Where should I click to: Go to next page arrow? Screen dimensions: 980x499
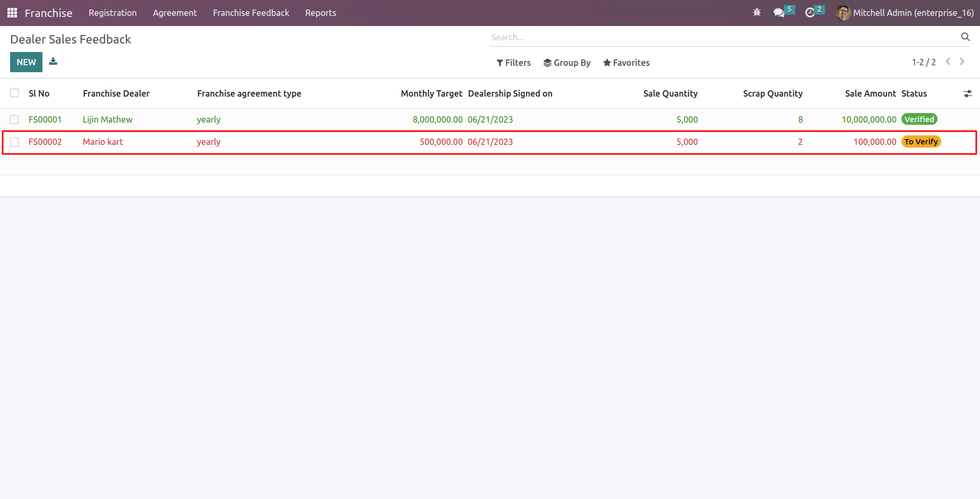click(962, 62)
